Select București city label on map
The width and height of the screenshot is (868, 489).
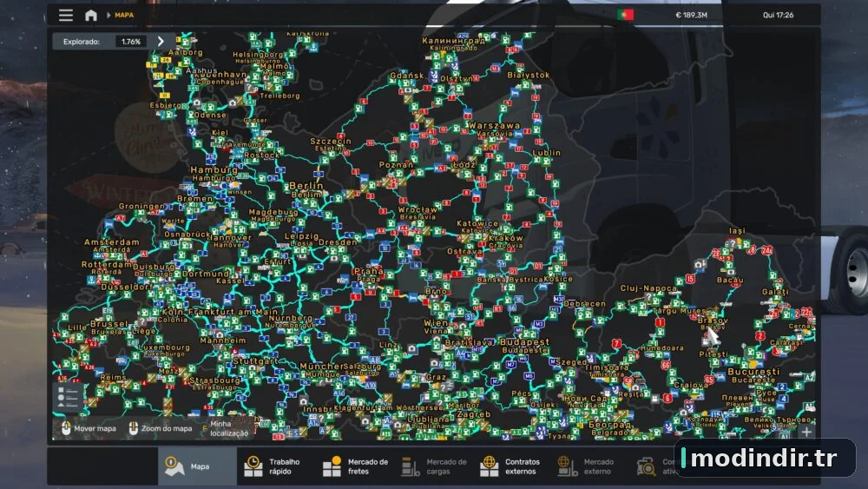(x=753, y=372)
